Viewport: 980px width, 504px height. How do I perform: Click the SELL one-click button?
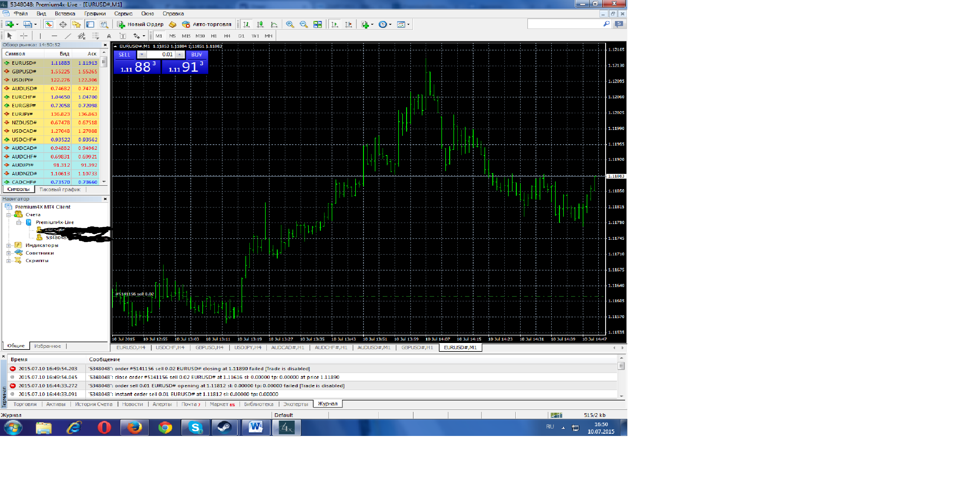pyautogui.click(x=124, y=55)
